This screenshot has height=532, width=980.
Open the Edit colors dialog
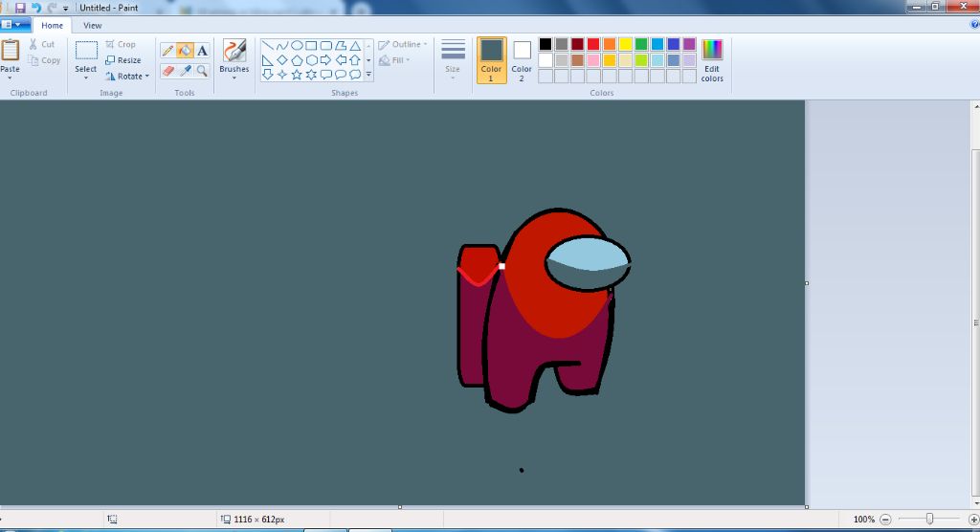click(x=712, y=60)
